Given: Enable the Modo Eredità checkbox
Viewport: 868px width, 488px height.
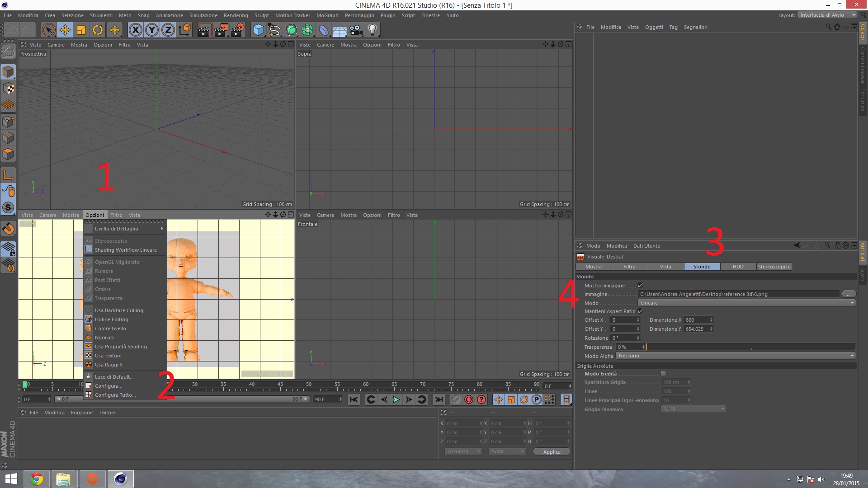Looking at the screenshot, I should pos(663,374).
